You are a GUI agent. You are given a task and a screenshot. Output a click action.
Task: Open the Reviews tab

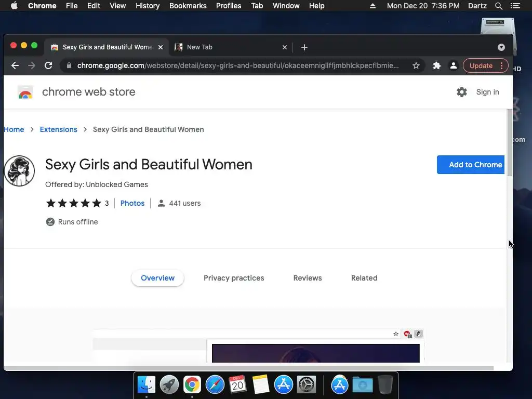(x=308, y=278)
